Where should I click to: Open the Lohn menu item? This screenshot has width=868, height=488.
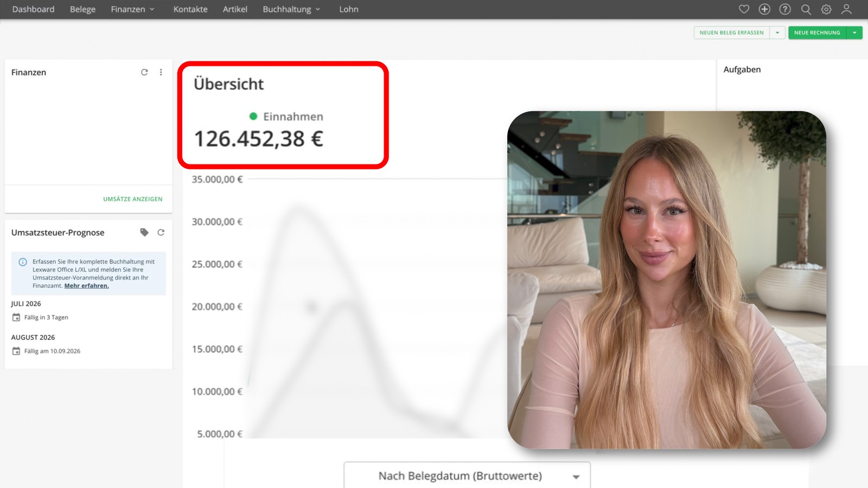pos(349,9)
